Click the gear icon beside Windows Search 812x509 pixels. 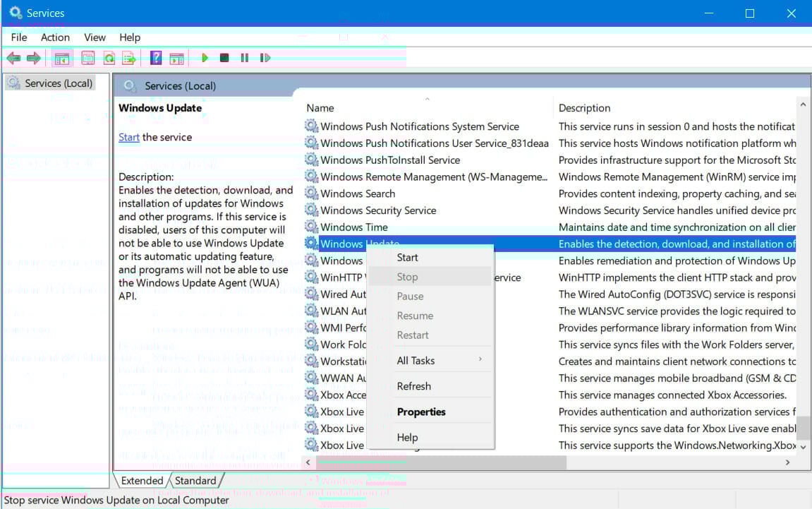(311, 193)
